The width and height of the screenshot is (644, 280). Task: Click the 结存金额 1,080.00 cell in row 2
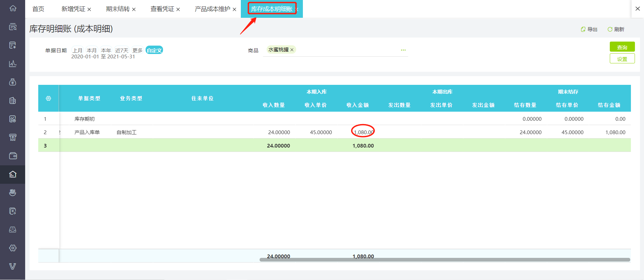(615, 132)
